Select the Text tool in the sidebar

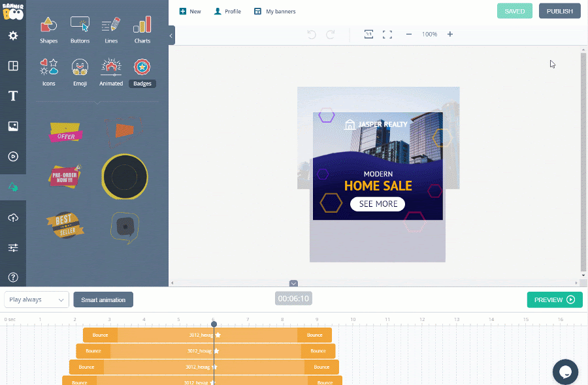(x=13, y=96)
